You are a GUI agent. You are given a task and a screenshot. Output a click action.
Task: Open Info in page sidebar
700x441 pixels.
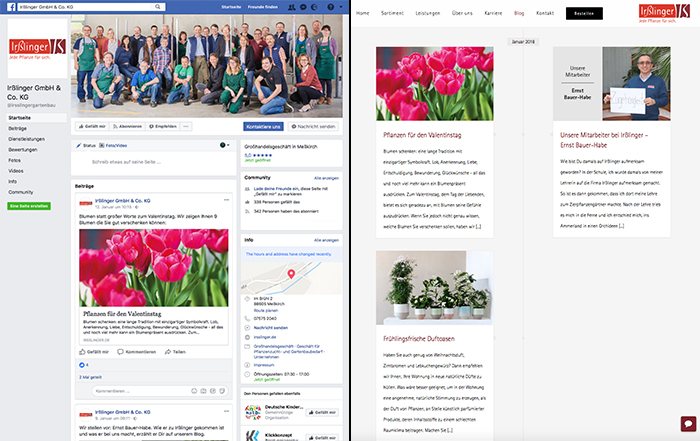click(x=12, y=182)
